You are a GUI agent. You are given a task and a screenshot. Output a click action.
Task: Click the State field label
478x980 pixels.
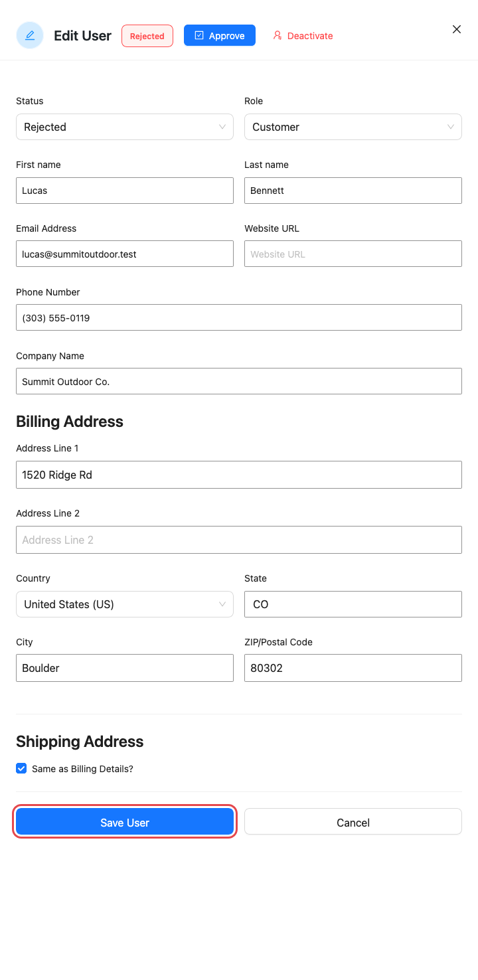pyautogui.click(x=256, y=578)
